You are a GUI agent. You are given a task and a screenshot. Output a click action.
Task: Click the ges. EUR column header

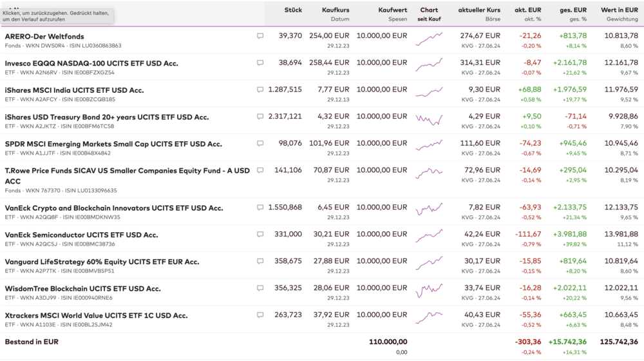coord(573,10)
